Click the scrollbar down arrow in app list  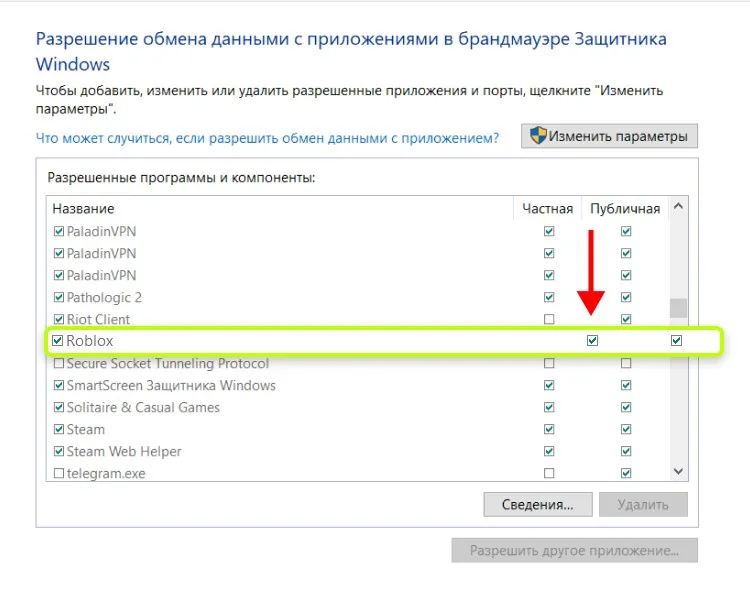tap(678, 471)
